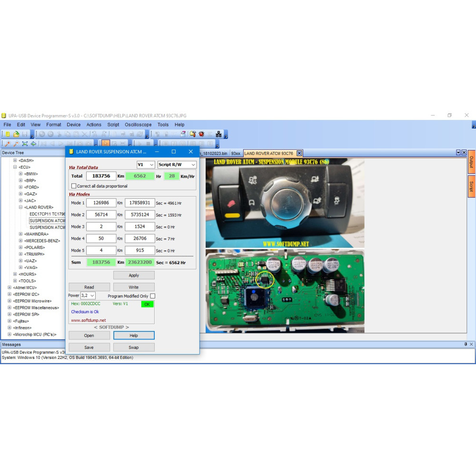Expand the <BMW> tree node
The height and width of the screenshot is (476, 476).
click(20, 174)
